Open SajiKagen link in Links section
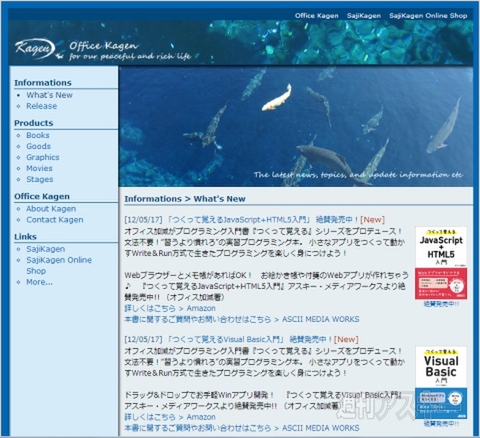 coord(46,249)
